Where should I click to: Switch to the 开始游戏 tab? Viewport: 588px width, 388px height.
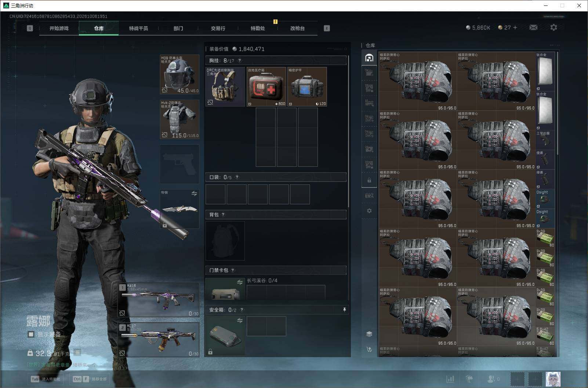59,28
